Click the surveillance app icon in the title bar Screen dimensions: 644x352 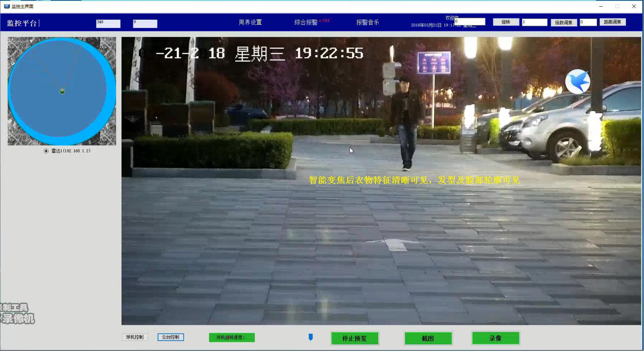pyautogui.click(x=7, y=6)
